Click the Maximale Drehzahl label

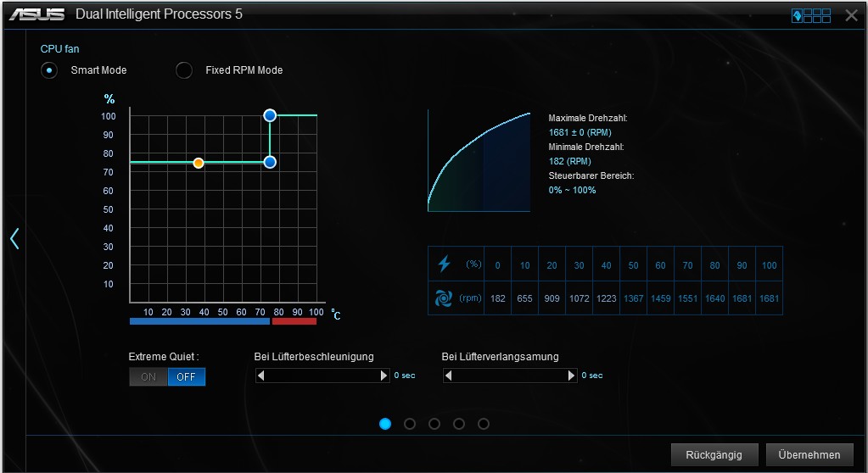coord(587,118)
